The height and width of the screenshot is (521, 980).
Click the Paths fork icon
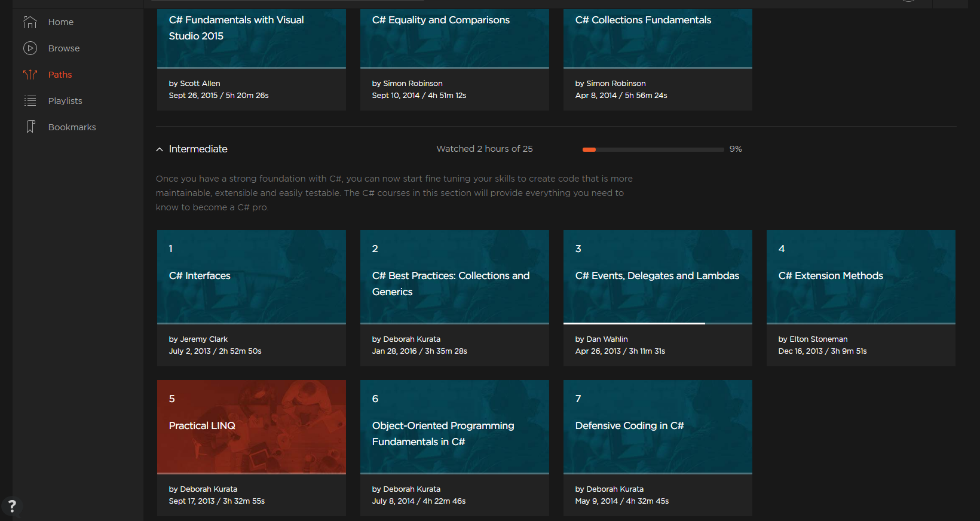point(30,75)
